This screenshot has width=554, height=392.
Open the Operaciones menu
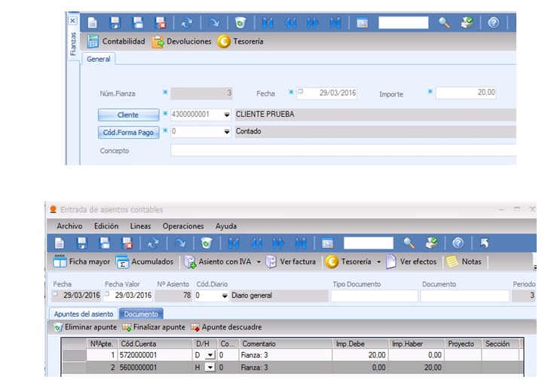pos(183,226)
